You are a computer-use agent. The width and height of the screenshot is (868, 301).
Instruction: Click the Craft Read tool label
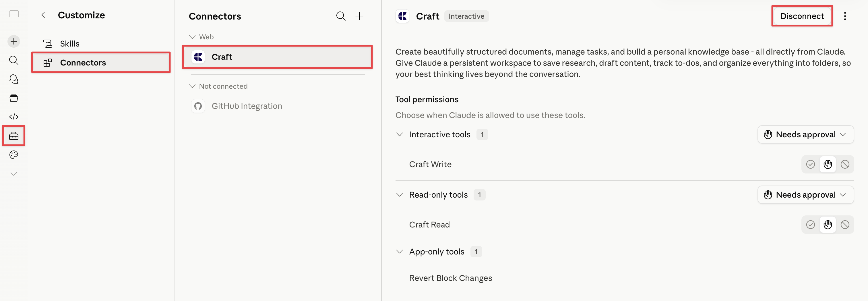pos(429,225)
